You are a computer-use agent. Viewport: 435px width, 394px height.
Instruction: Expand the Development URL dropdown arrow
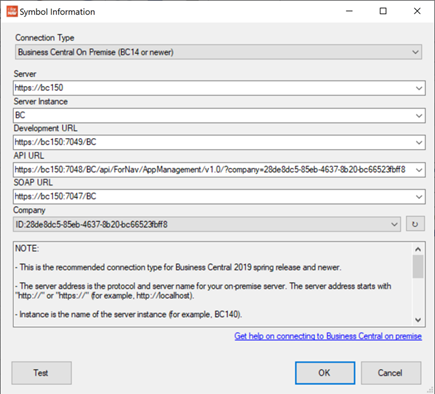click(x=419, y=143)
